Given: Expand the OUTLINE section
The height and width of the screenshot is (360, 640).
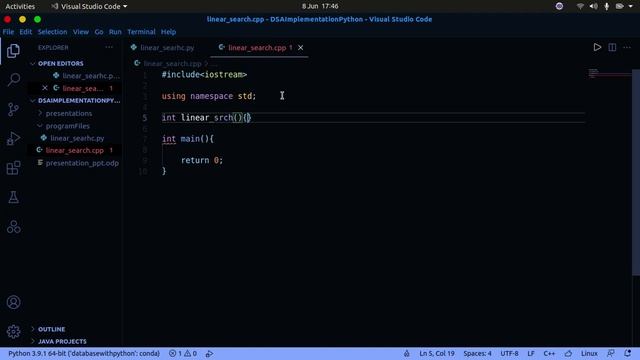Looking at the screenshot, I should coord(51,329).
